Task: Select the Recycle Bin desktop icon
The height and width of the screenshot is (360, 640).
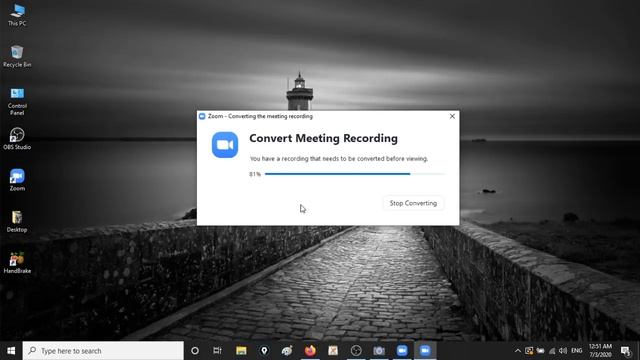Action: 17,56
